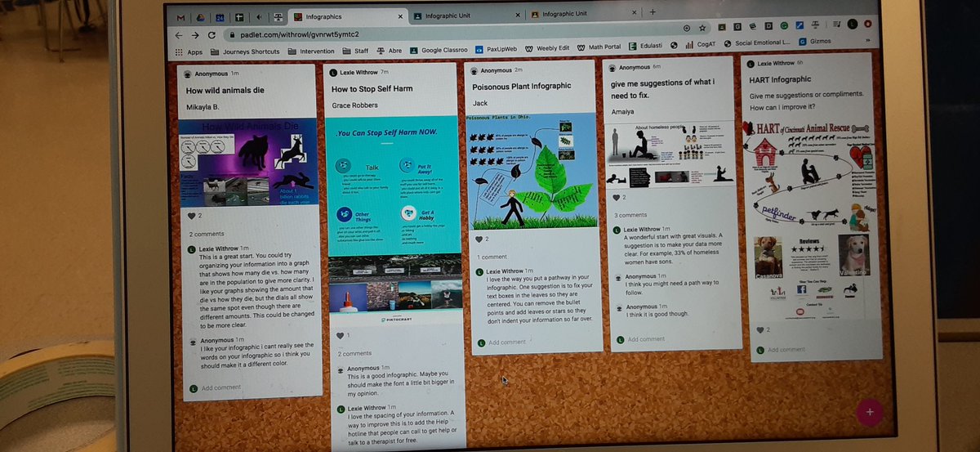Viewport: 980px width, 452px height.
Task: Click the author name Jack
Action: pos(479,103)
